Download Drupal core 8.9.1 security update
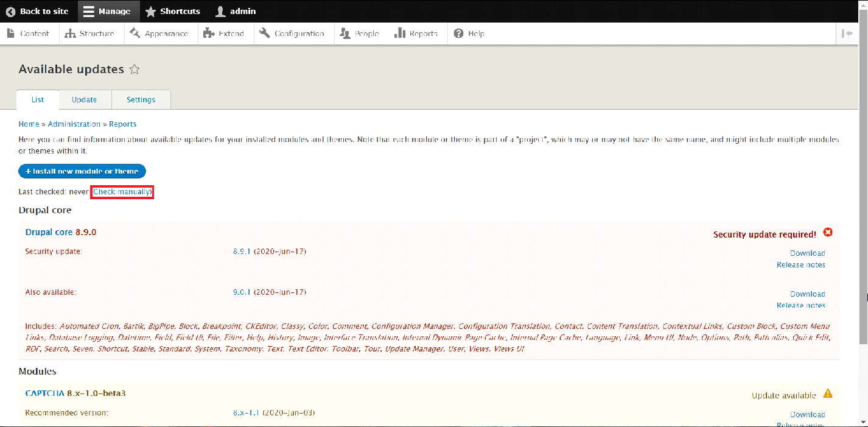 pyautogui.click(x=807, y=253)
